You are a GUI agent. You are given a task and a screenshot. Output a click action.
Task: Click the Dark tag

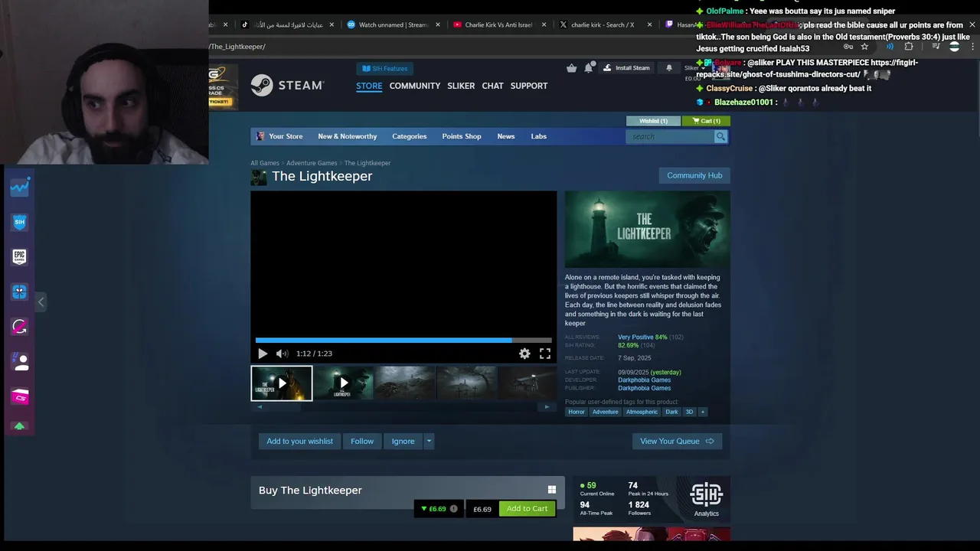(671, 412)
